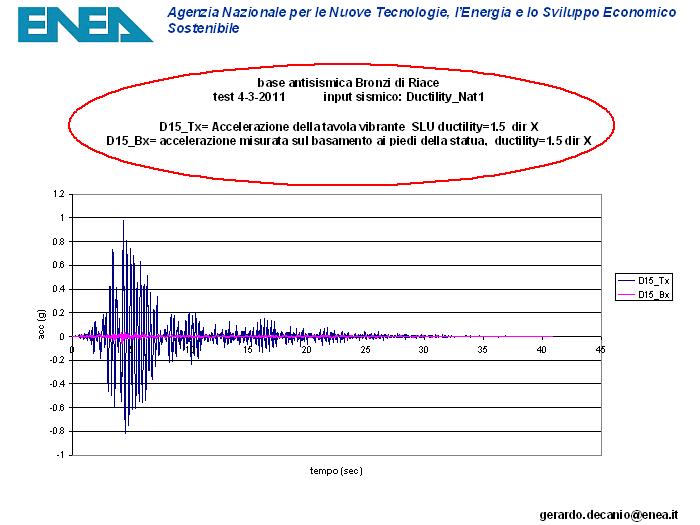Select the D15_Tx description line in the ellipse

point(342,126)
